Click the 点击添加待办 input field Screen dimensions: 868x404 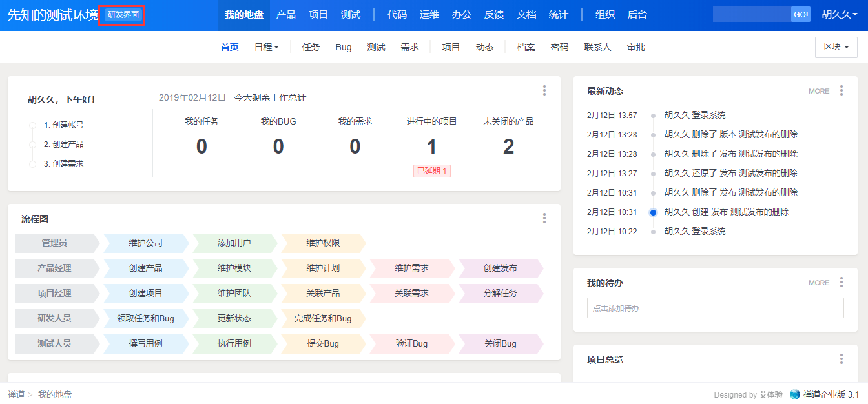point(715,308)
